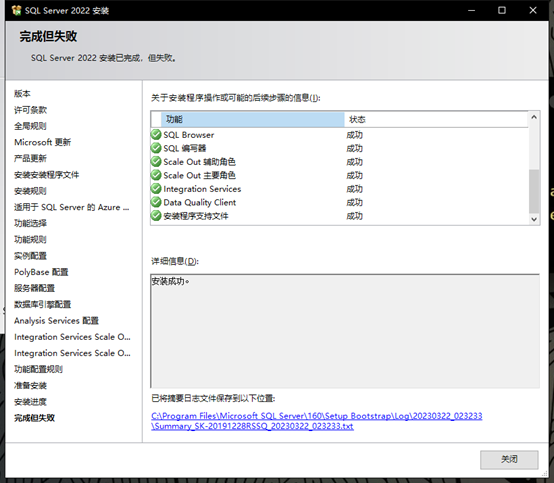This screenshot has width=554, height=483.
Task: Click the 数据库引擎配置 step
Action: 42,304
